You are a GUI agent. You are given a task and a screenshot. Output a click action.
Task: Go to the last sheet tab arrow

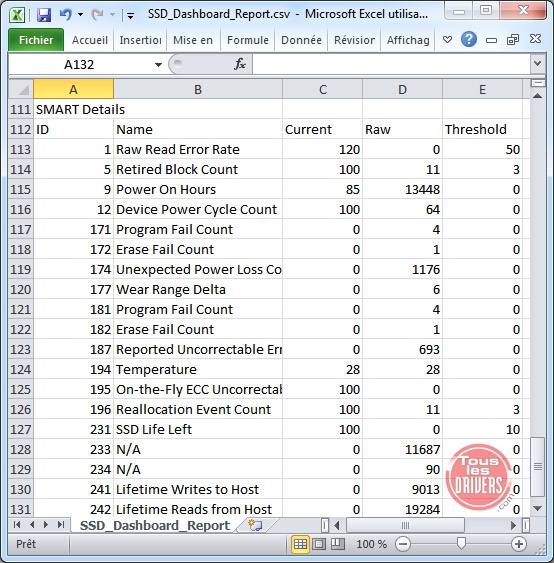[x=61, y=525]
